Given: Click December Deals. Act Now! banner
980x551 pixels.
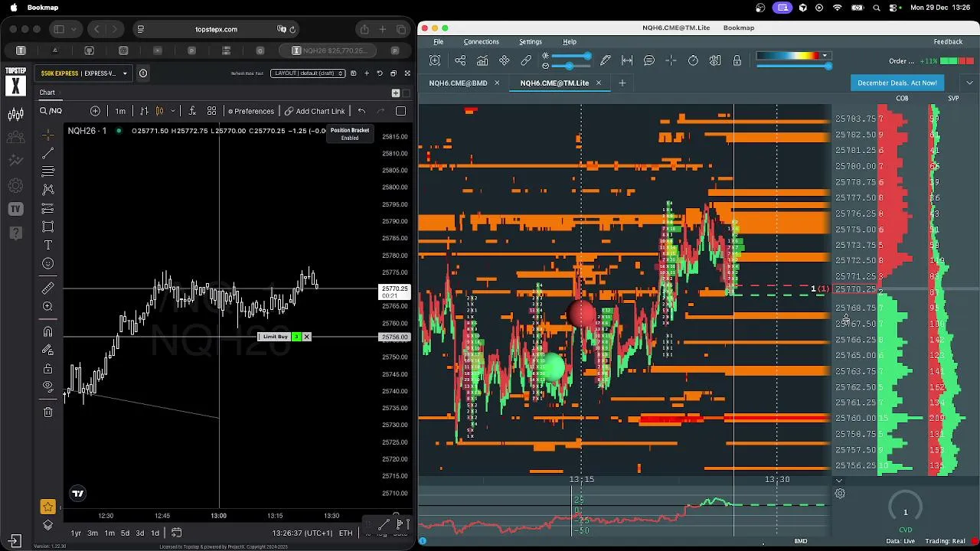Looking at the screenshot, I should click(x=897, y=83).
